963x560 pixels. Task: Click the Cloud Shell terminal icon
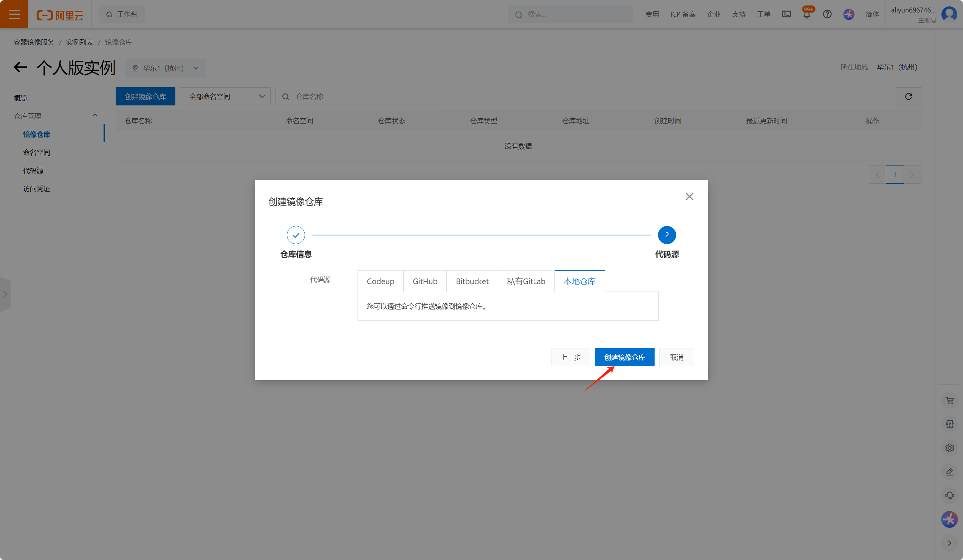(x=786, y=14)
